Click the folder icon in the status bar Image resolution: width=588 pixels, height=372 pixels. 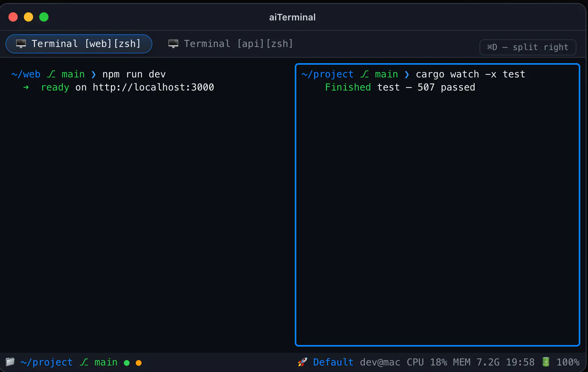tap(10, 362)
